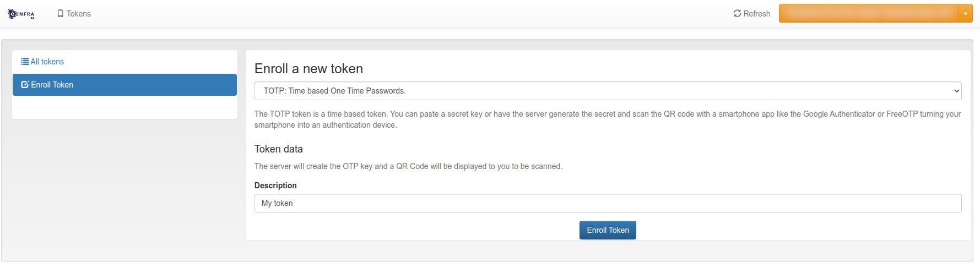Click the list icon beside All tokens

25,62
